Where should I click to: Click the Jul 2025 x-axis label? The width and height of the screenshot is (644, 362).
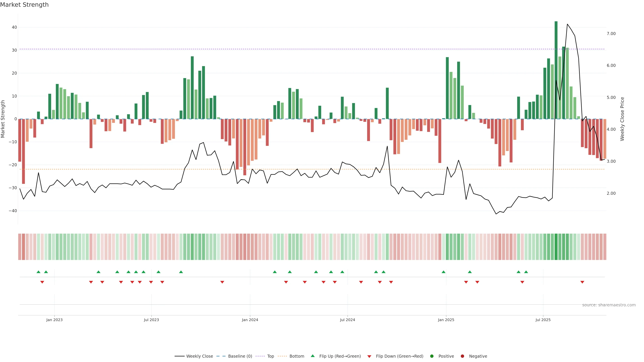(x=543, y=320)
